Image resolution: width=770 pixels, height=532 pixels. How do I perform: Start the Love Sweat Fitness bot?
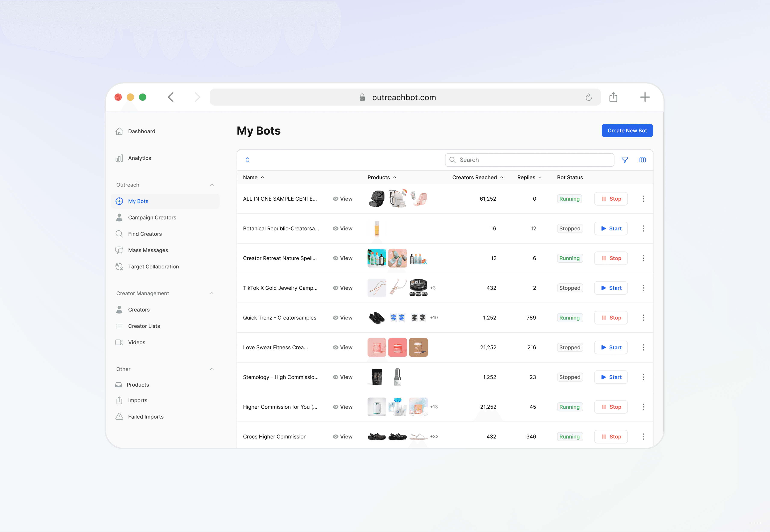611,347
